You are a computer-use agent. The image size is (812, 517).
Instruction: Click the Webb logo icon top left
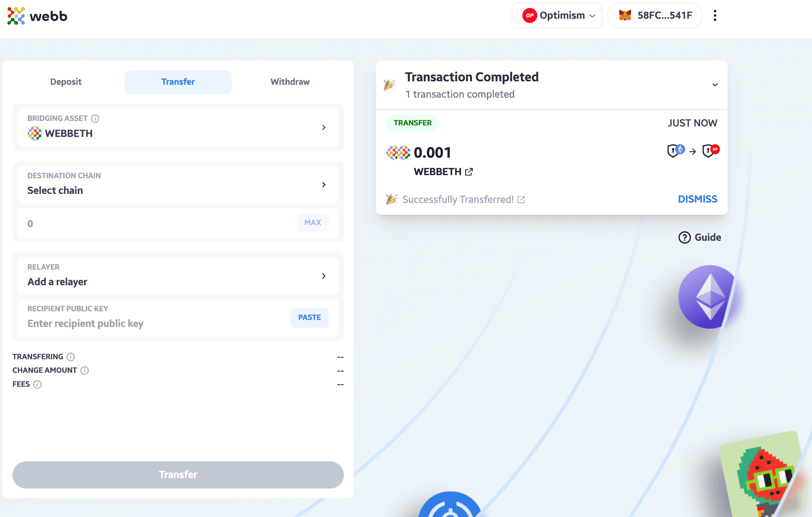point(16,16)
